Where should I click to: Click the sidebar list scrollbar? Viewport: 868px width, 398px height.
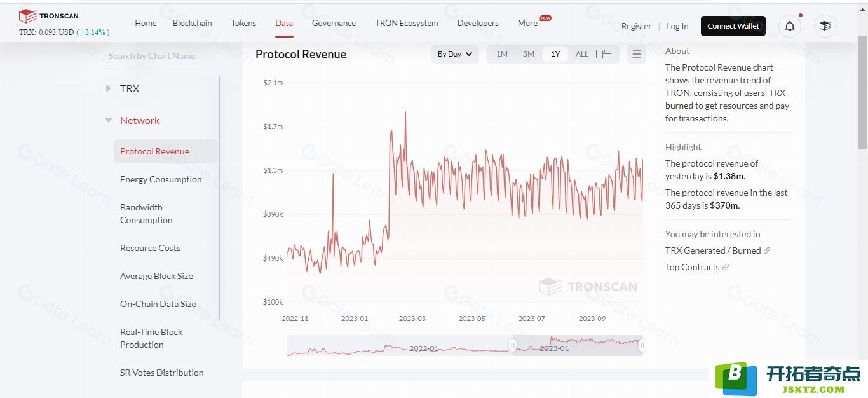pos(219,198)
